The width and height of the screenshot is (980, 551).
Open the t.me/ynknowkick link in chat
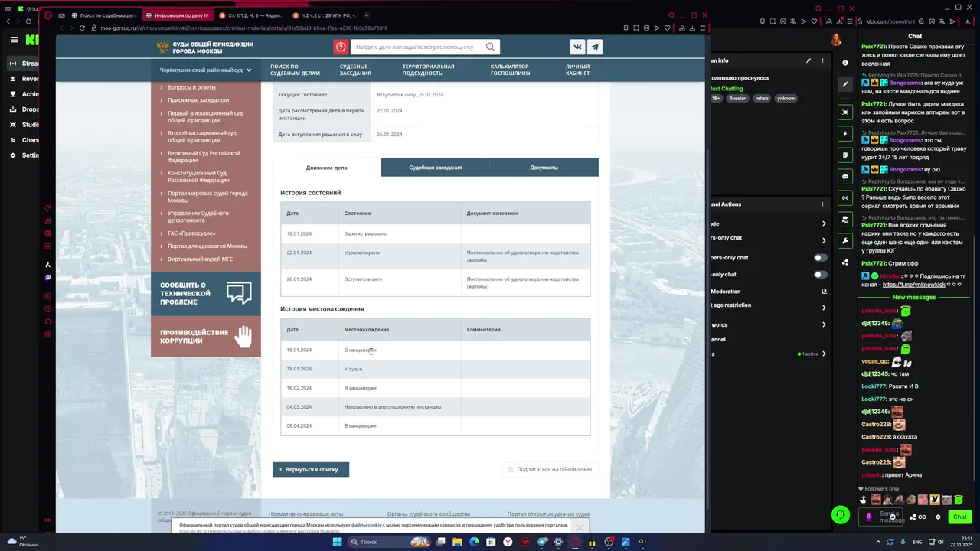click(914, 285)
